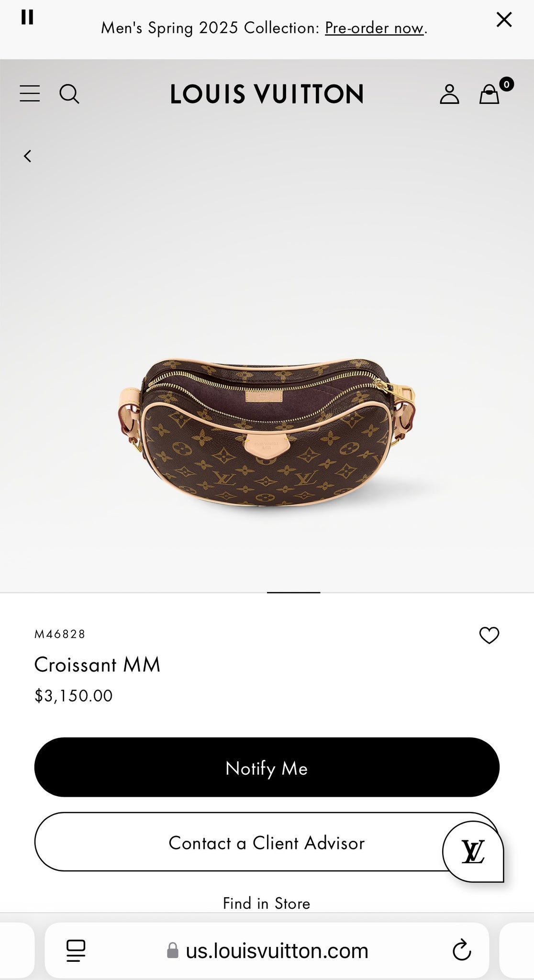Image resolution: width=534 pixels, height=980 pixels.
Task: Dismiss the Men's Spring 2025 banner
Action: (504, 20)
